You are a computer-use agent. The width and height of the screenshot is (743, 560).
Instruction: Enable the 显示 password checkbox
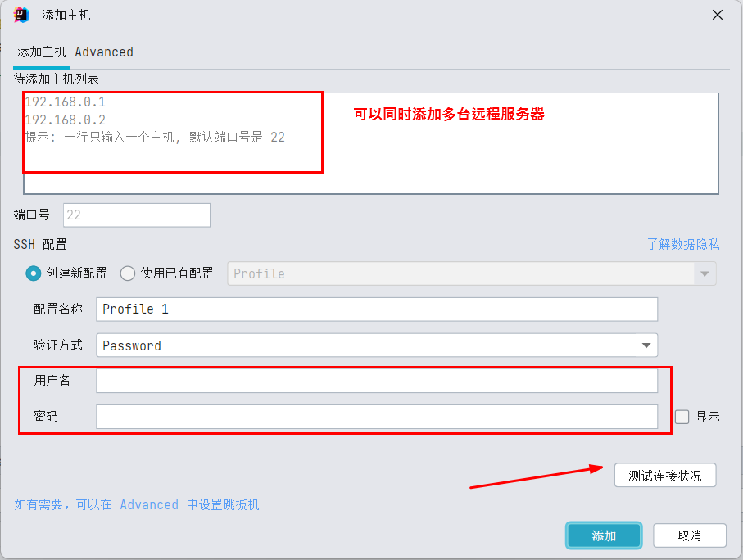pyautogui.click(x=682, y=417)
